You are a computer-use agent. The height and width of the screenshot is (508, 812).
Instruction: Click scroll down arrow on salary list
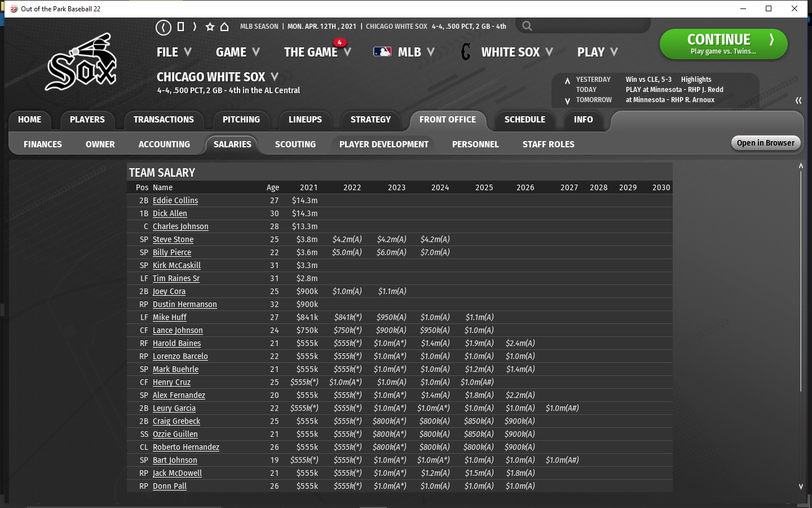pyautogui.click(x=801, y=486)
